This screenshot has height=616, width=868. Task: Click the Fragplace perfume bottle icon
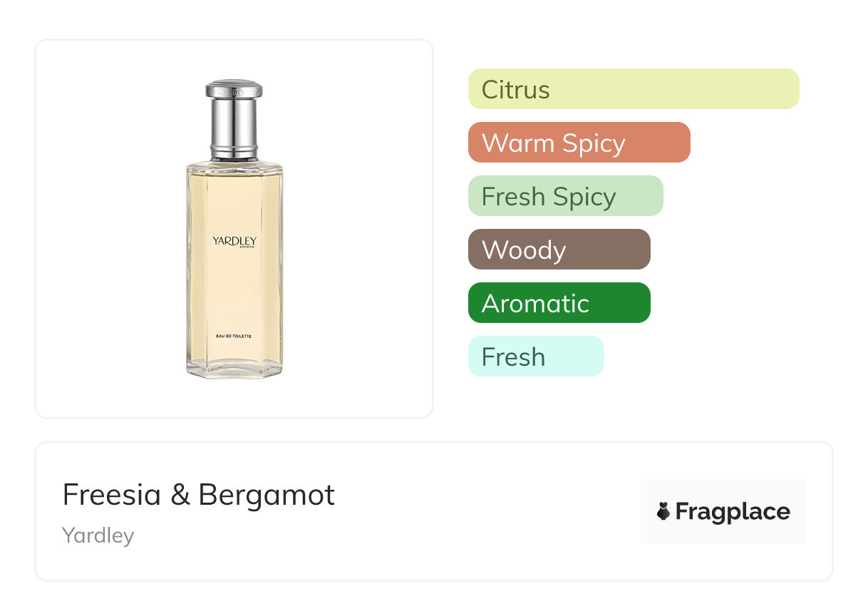[x=663, y=511]
